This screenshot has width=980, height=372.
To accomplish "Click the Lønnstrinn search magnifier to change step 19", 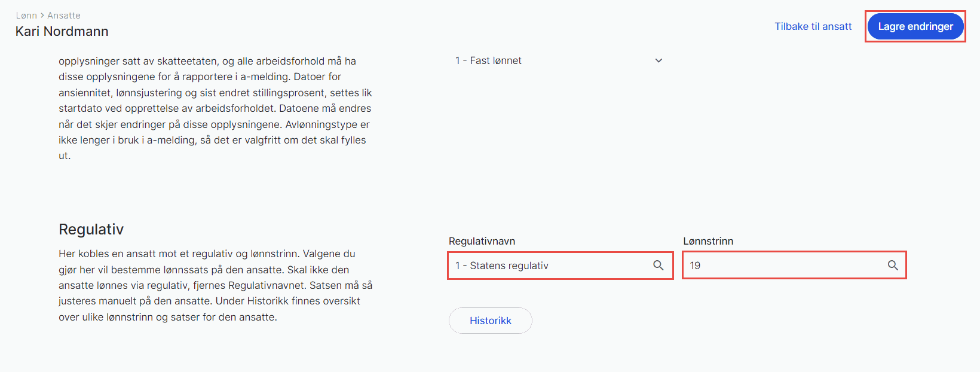I will coord(893,265).
